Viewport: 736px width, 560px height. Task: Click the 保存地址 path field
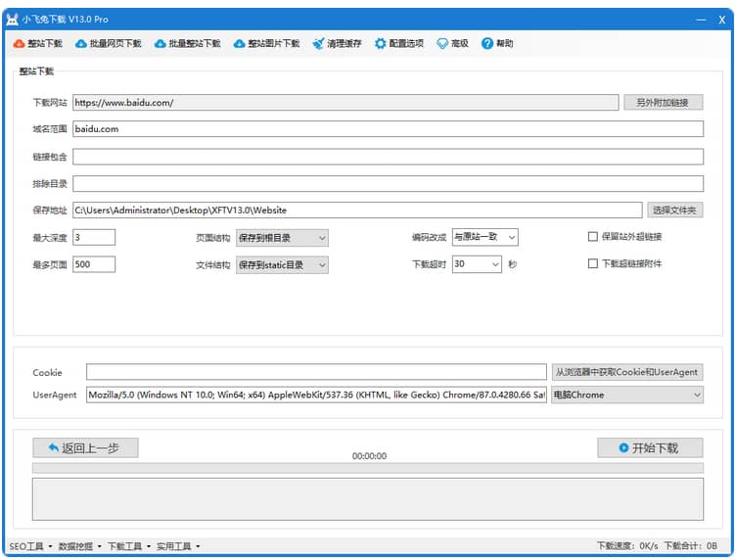pos(357,210)
